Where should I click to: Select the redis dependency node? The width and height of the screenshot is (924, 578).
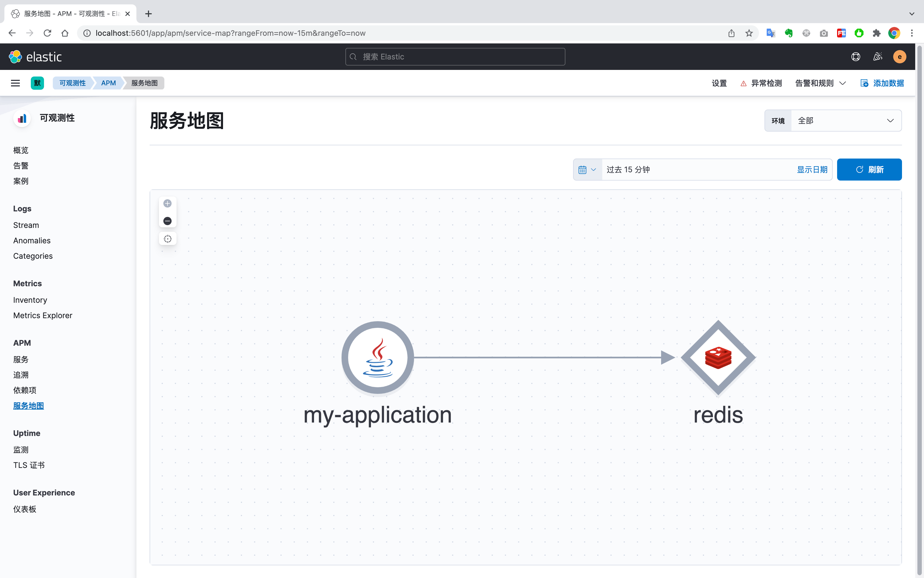(718, 358)
